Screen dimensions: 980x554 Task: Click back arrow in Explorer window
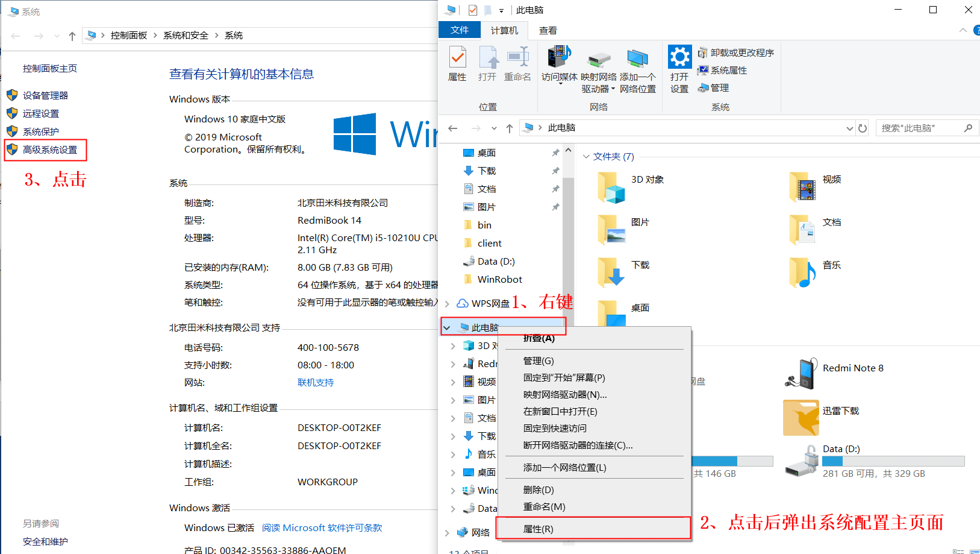pos(453,128)
